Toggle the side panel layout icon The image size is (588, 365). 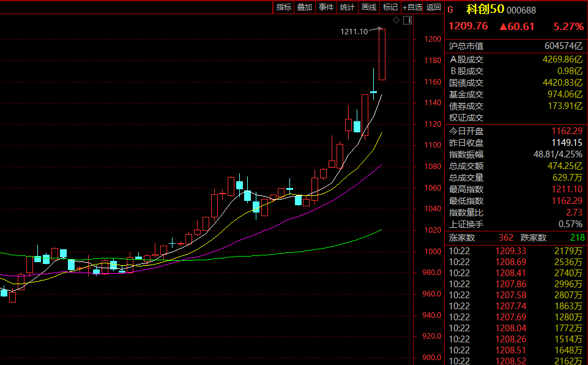(408, 20)
